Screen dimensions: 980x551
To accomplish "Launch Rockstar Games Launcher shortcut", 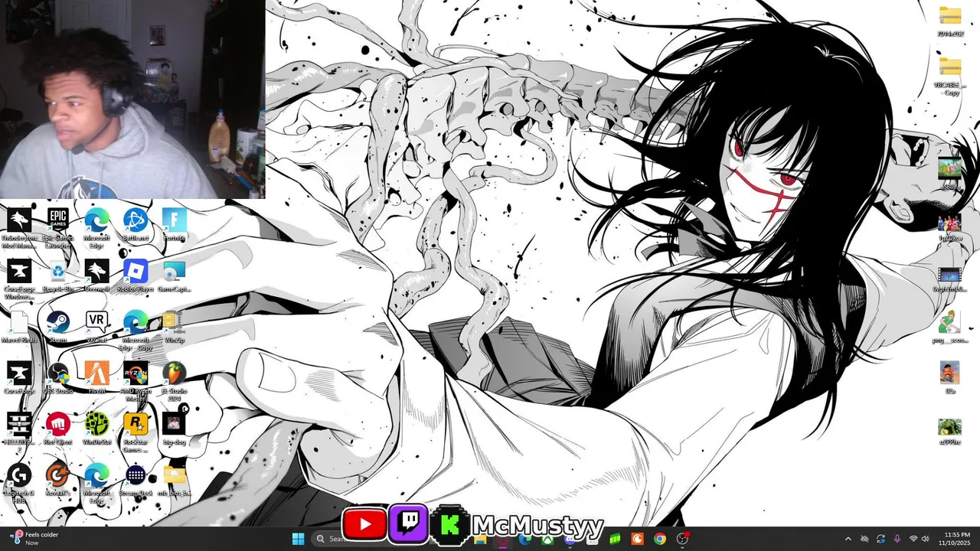I will point(136,433).
